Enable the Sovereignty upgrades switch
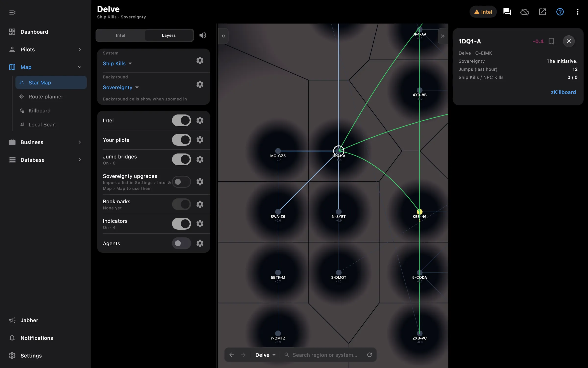The image size is (588, 368). [181, 182]
